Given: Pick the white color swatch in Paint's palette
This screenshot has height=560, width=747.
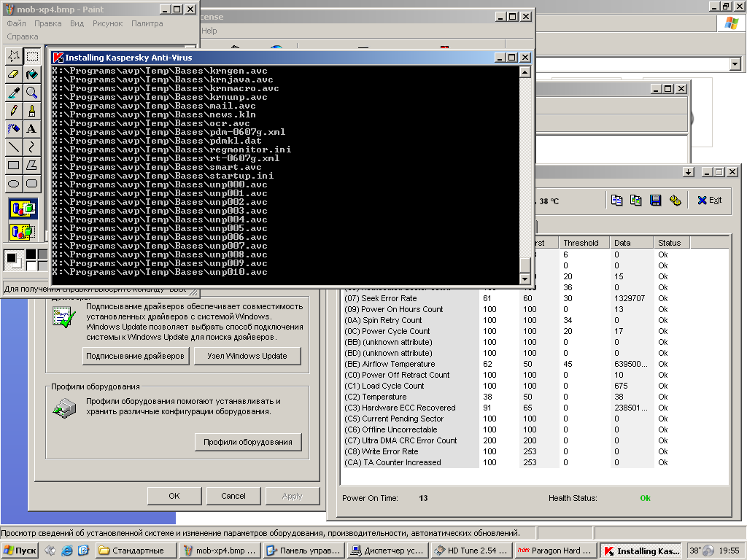Looking at the screenshot, I should coord(31,265).
